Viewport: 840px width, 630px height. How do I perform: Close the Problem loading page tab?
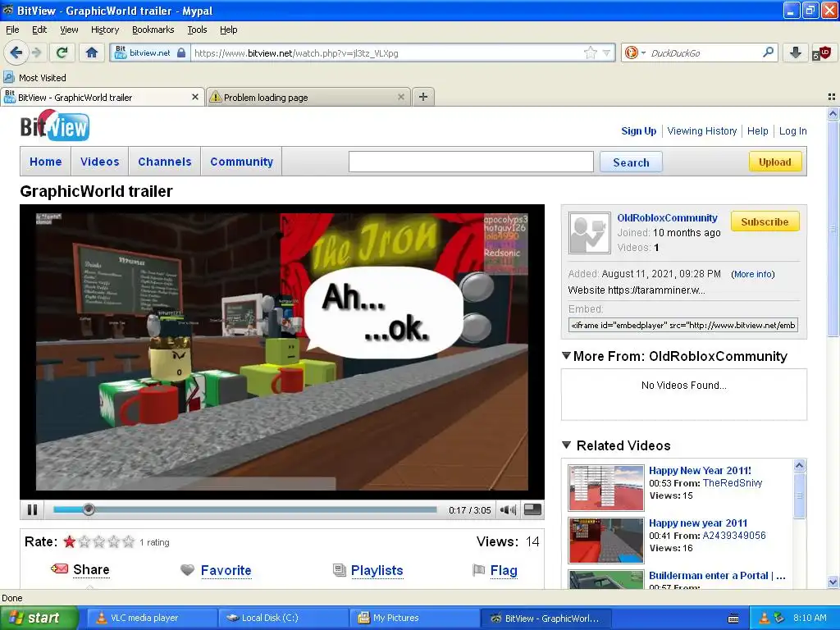pos(400,97)
